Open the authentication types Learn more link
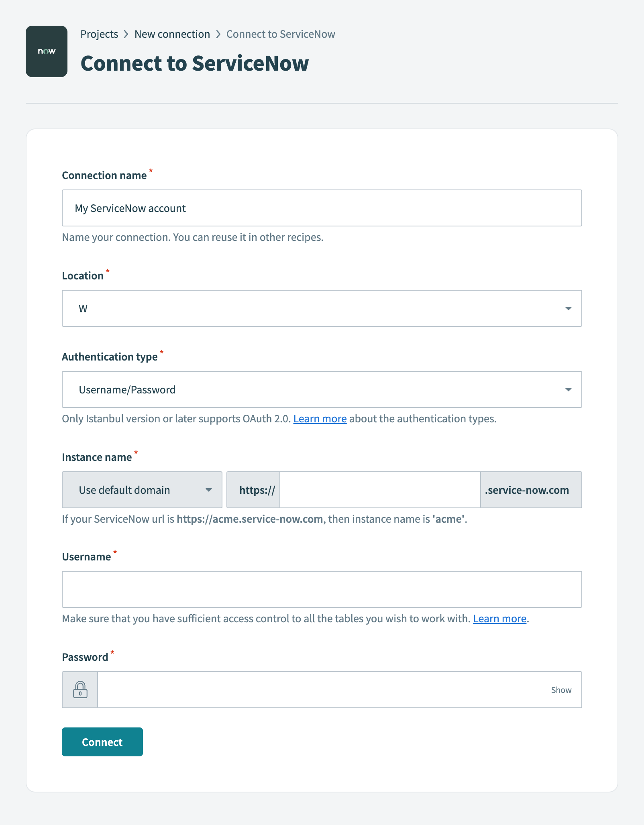Viewport: 644px width, 825px height. [320, 419]
